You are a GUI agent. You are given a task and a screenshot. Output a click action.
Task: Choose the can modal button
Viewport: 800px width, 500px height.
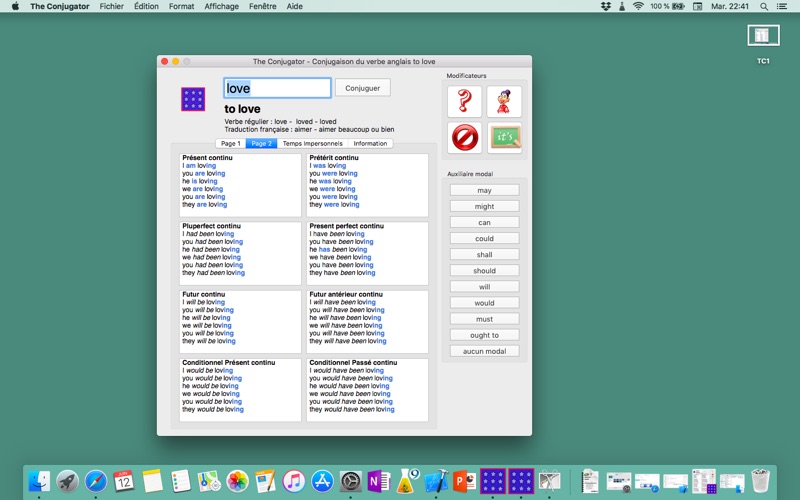(x=484, y=222)
